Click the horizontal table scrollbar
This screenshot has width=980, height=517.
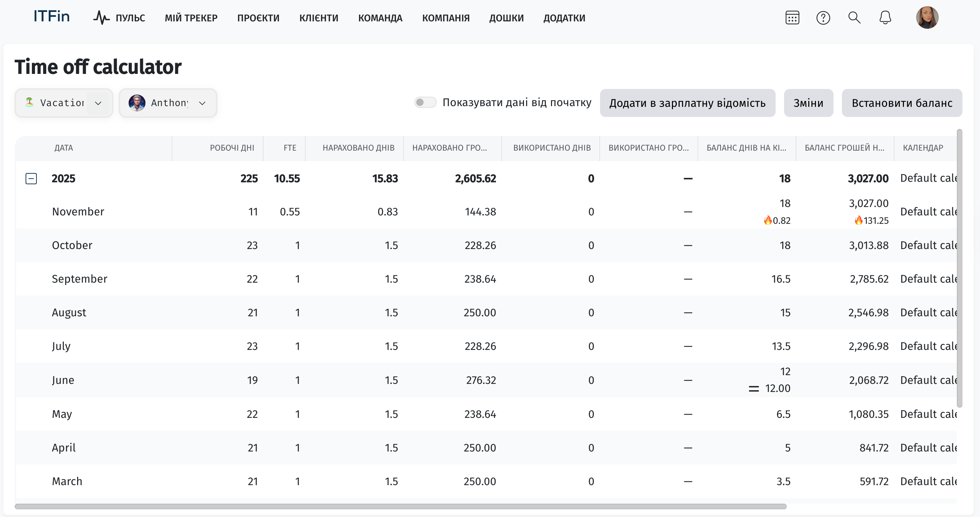point(400,506)
